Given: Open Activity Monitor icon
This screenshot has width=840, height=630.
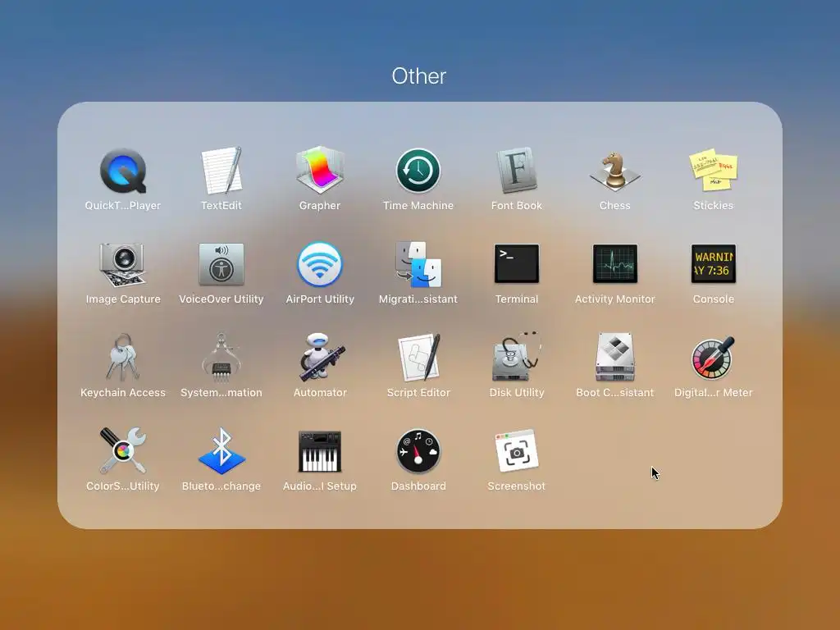Looking at the screenshot, I should (615, 263).
